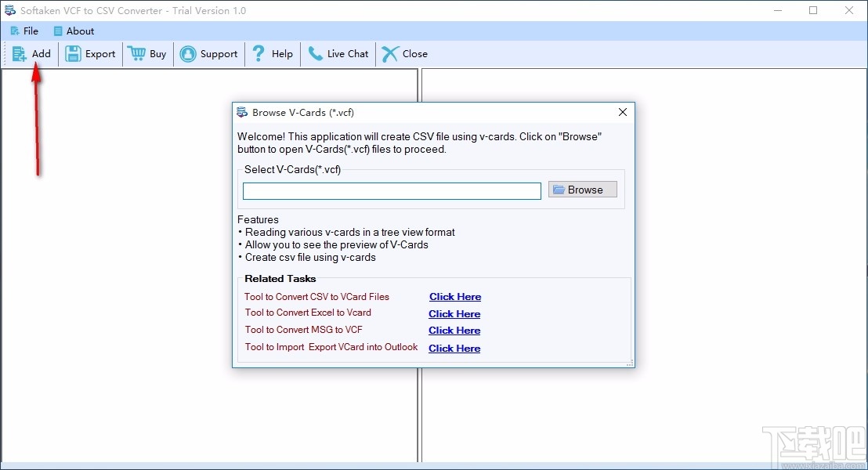This screenshot has width=868, height=470.
Task: Open the File menu
Action: point(24,31)
